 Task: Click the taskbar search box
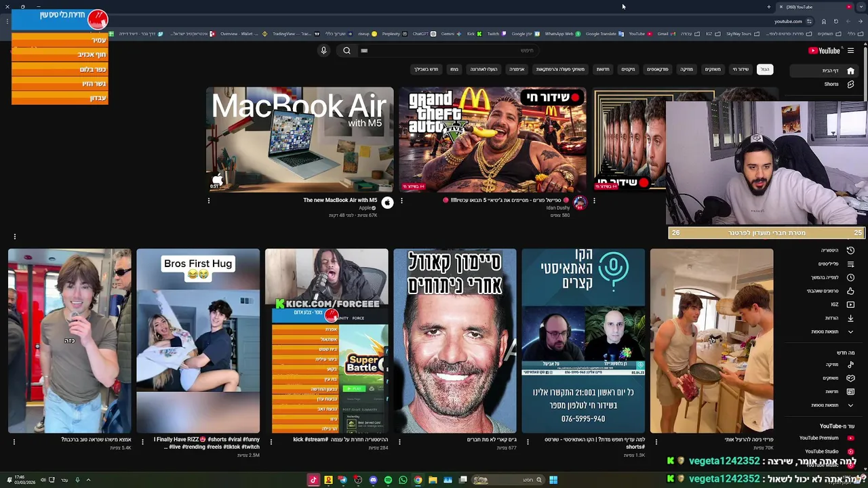(x=509, y=480)
